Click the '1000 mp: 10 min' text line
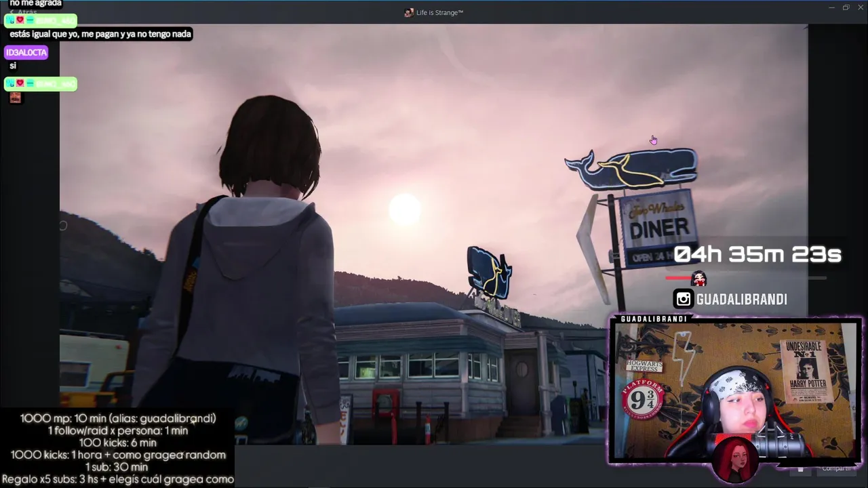 point(118,418)
